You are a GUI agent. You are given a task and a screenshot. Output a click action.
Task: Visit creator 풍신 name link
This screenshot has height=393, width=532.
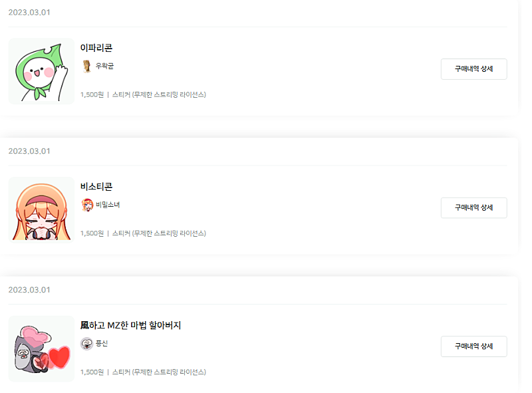pyautogui.click(x=102, y=344)
